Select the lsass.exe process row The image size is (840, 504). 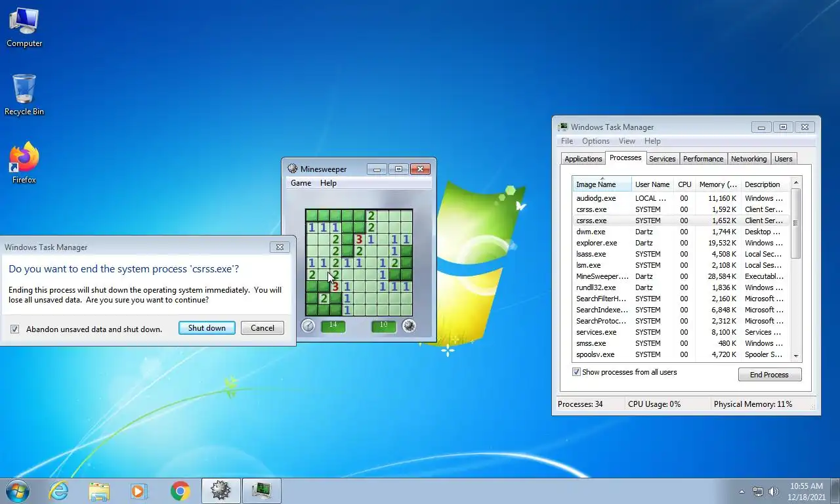(x=681, y=254)
